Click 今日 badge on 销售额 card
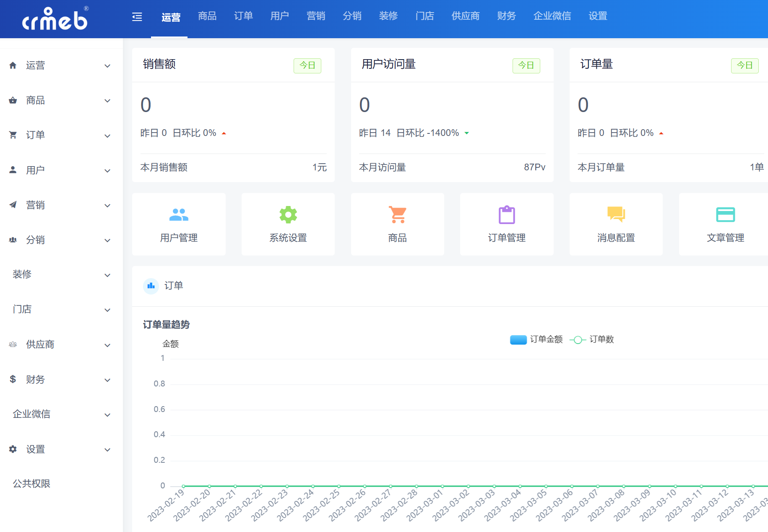The width and height of the screenshot is (768, 532). point(307,65)
